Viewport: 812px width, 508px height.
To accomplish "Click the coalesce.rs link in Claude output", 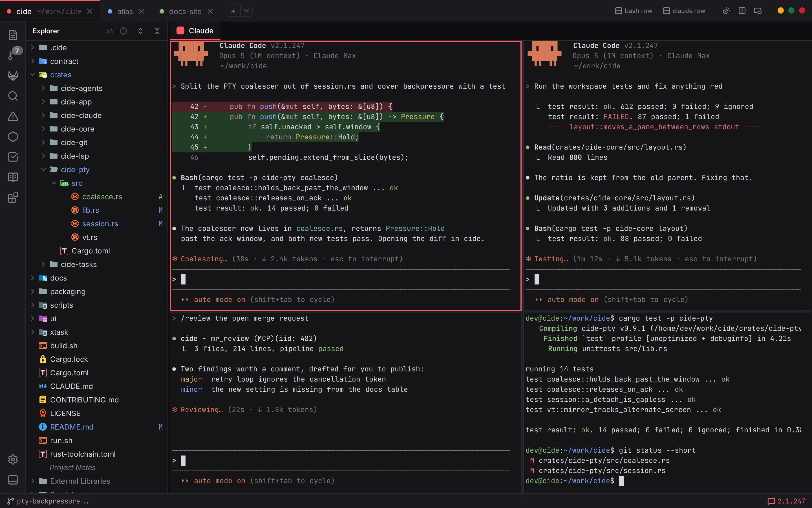I will pos(319,229).
